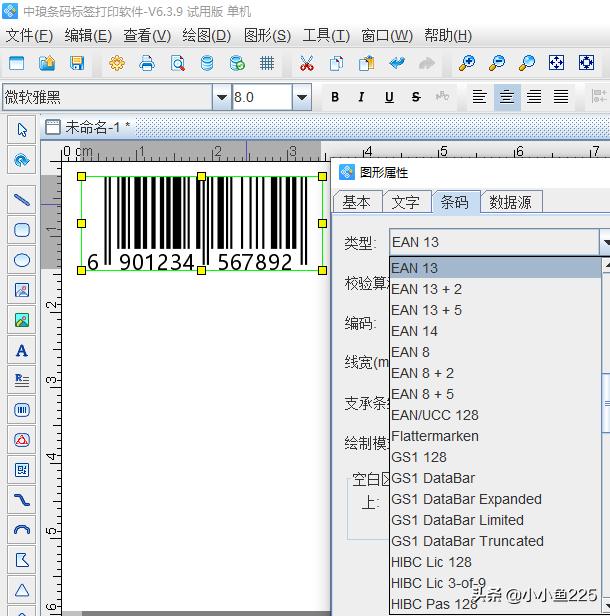The image size is (610, 616).
Task: Select the 未命名-1 document tab
Action: click(x=88, y=127)
